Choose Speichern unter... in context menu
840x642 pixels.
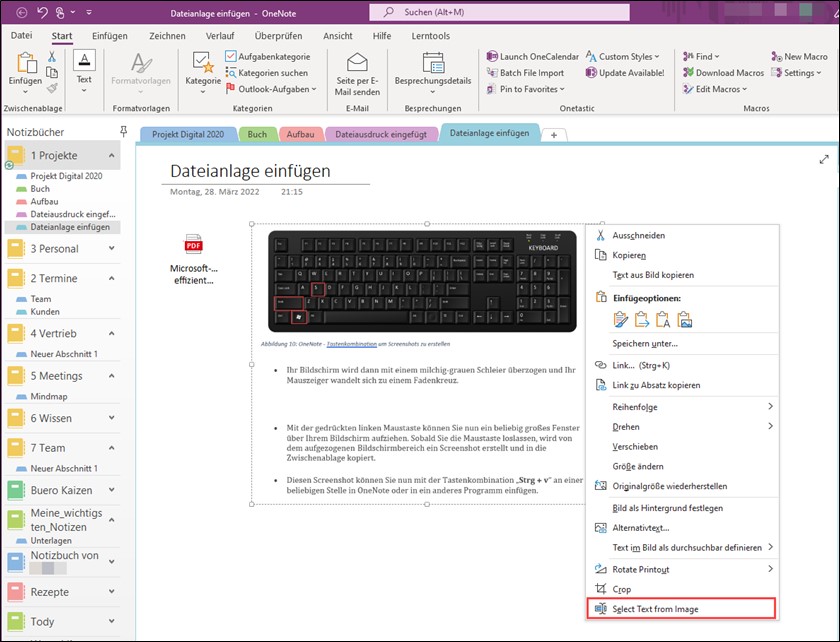[682, 344]
